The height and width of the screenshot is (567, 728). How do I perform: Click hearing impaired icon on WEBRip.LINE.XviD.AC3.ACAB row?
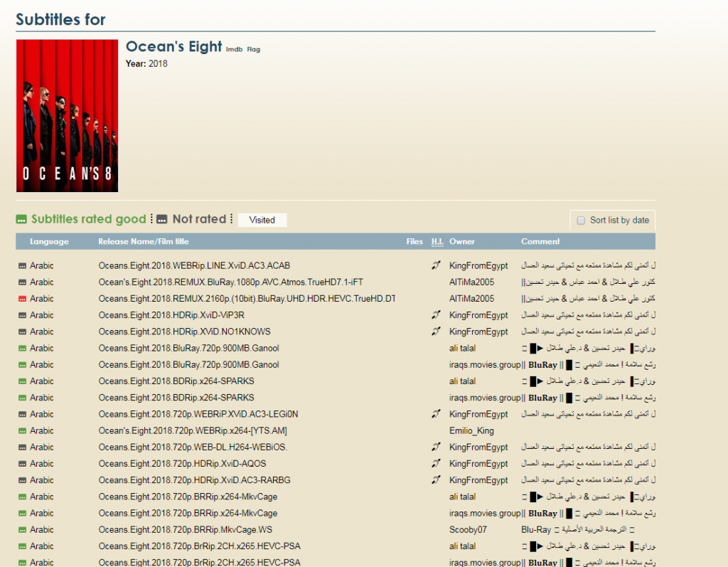(436, 266)
